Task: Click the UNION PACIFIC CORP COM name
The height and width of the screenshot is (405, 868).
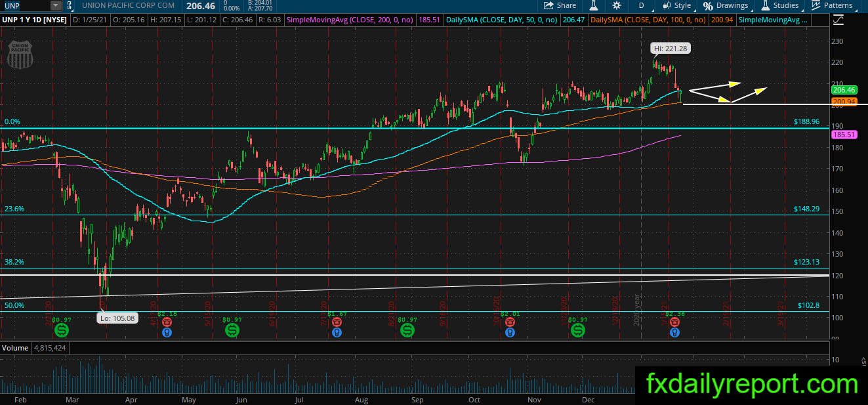Action: pos(128,5)
